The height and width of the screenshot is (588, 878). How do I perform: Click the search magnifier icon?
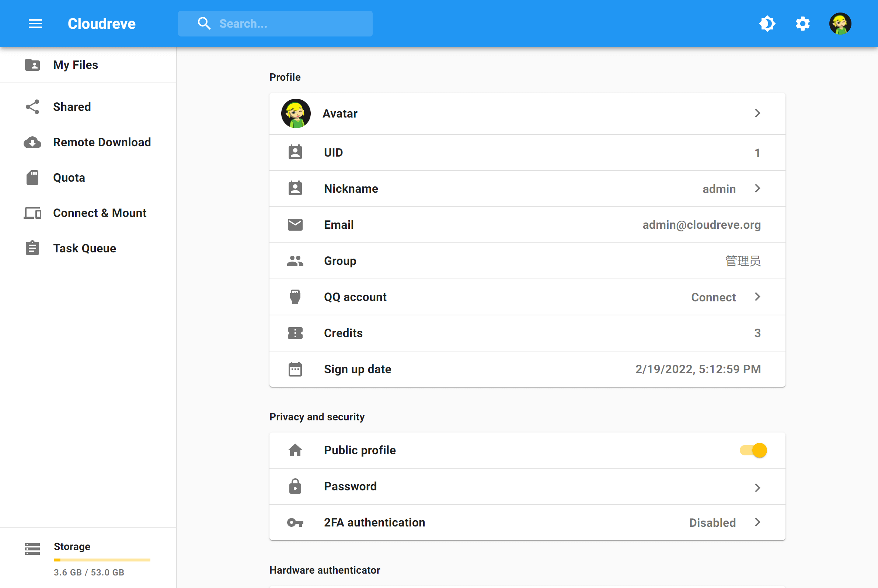coord(204,24)
